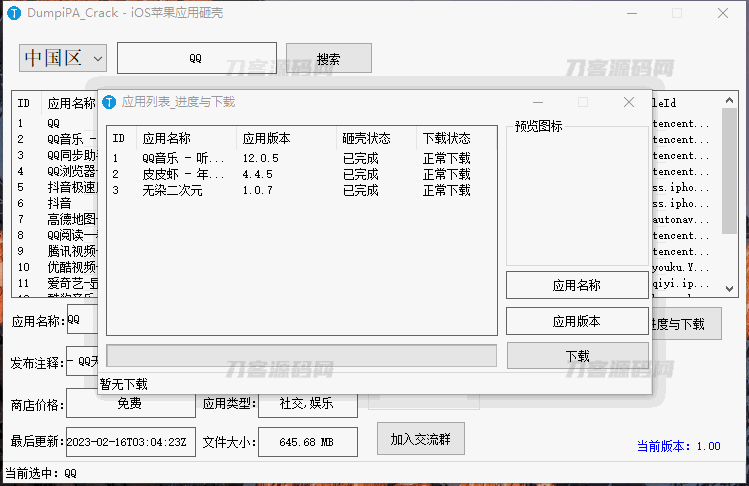Open the 中国区 region dropdown
Screen dimensions: 749x486
pyautogui.click(x=62, y=59)
